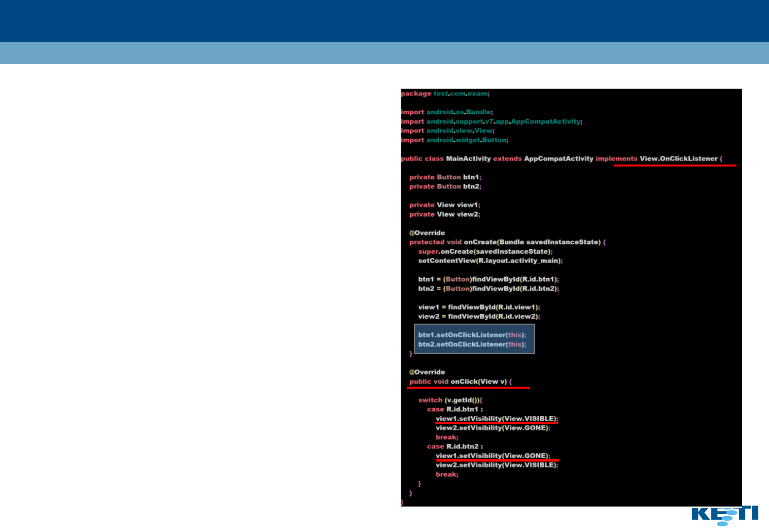The height and width of the screenshot is (532, 769).
Task: Click 'view1.setVisibility(View.VISIBLE);' line
Action: coord(497,419)
